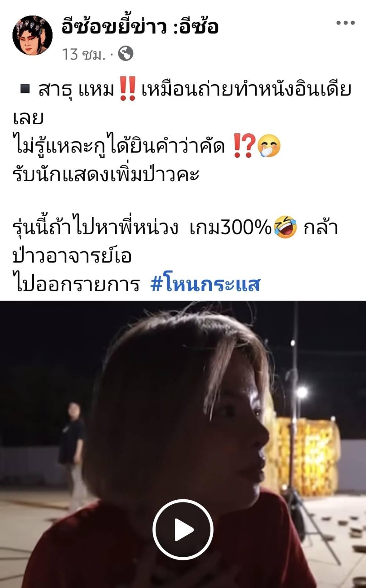Click the phrase เหมือนถ่ายทำหนังอินเดีย in the post
The width and height of the screenshot is (366, 588).
(x=246, y=89)
